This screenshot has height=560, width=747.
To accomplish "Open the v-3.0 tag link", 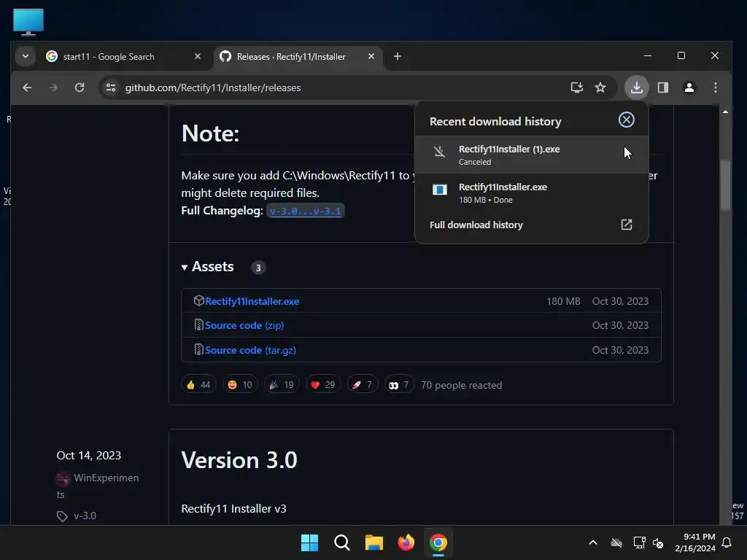I will point(85,516).
